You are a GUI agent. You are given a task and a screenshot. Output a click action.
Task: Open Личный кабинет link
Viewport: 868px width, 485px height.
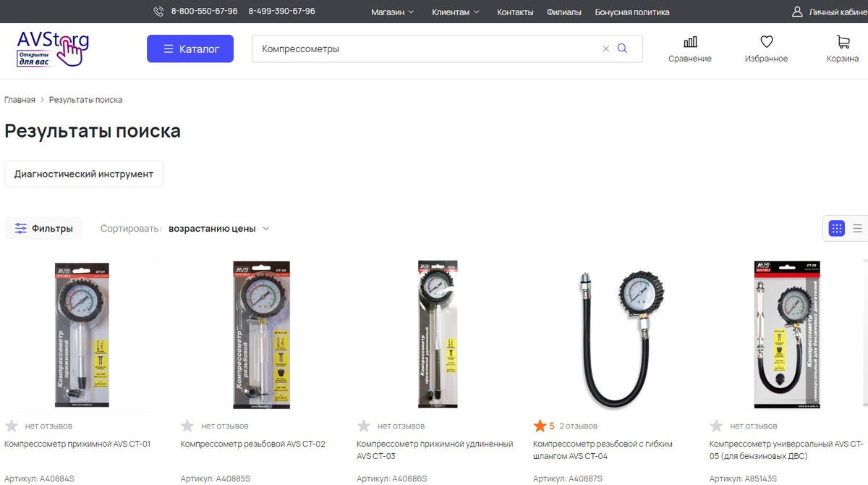(838, 12)
